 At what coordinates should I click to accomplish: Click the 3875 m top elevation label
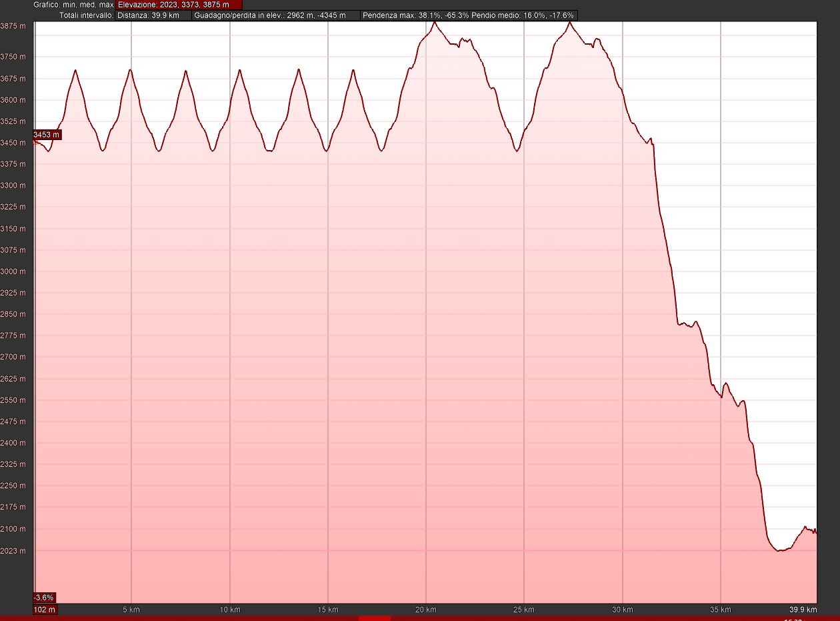click(x=14, y=26)
